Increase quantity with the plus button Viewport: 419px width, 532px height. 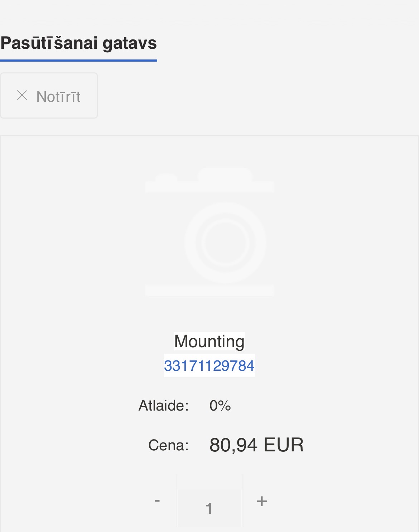(x=262, y=501)
